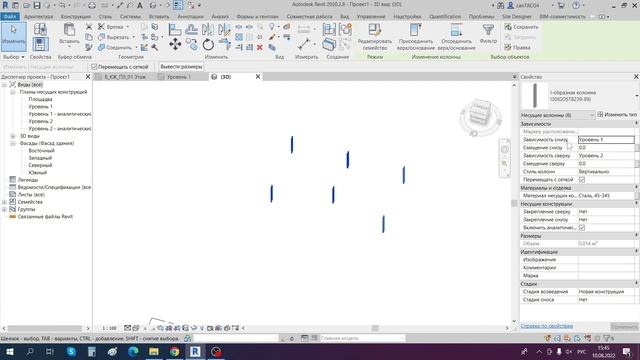Click the Offset tool icon
Screen dimensions: 640x360
(191, 29)
